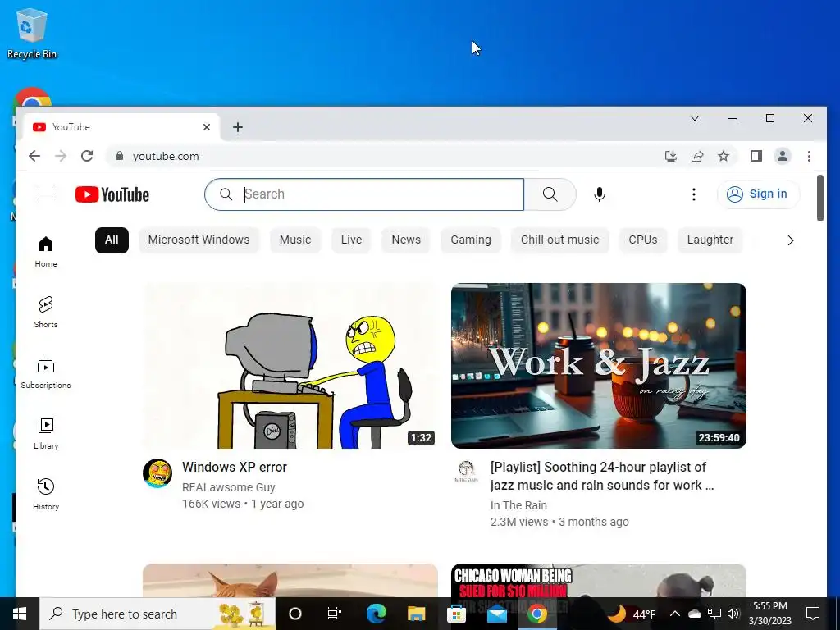Image resolution: width=840 pixels, height=630 pixels.
Task: Click the search magnifier button
Action: coord(550,194)
